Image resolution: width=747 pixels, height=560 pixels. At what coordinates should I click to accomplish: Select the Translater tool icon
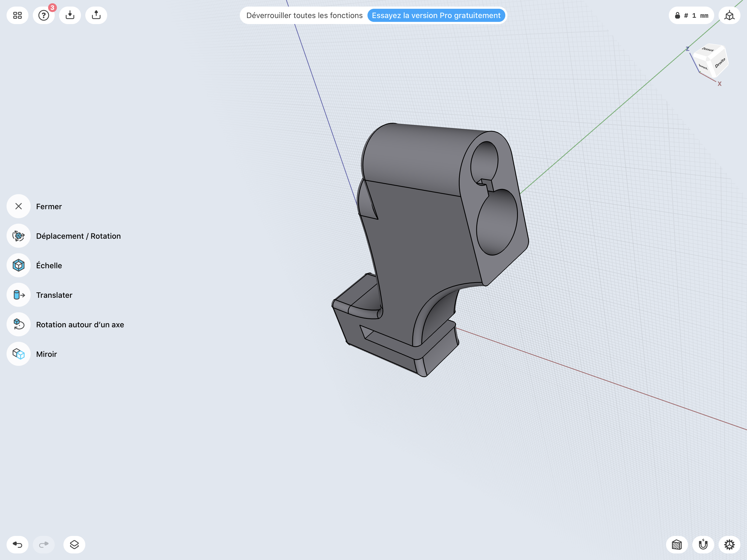[19, 295]
